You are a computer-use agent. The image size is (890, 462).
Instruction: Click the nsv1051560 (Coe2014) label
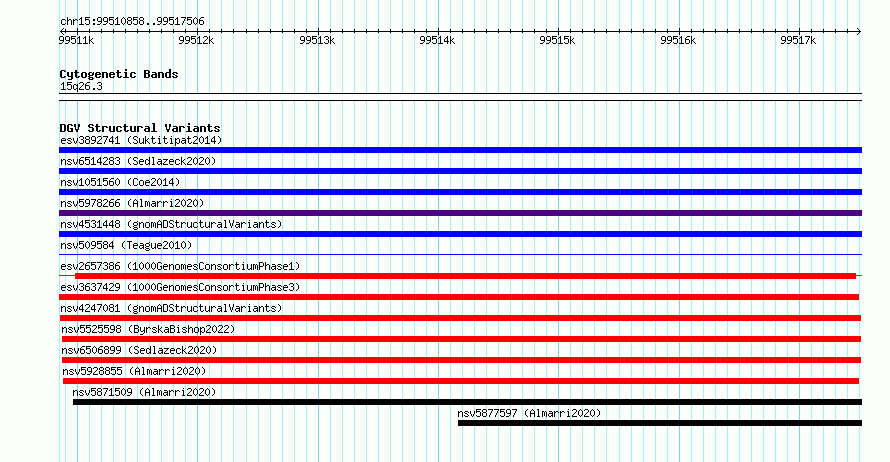[x=120, y=182]
